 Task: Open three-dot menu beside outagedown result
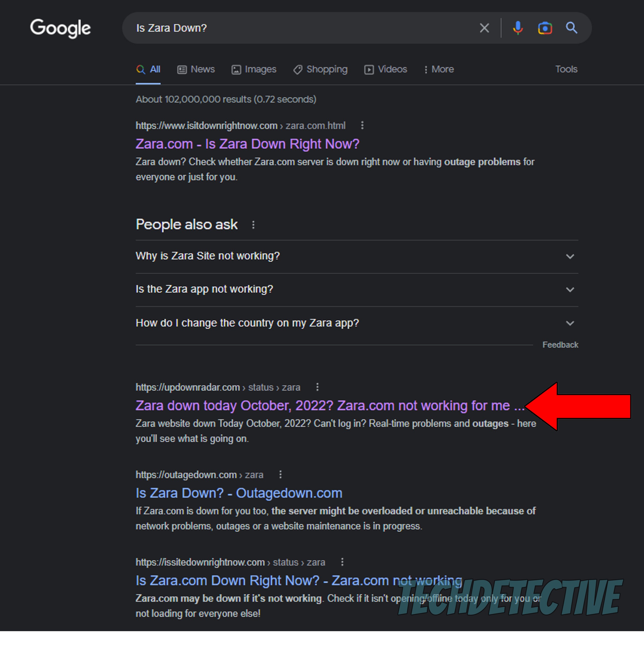point(280,475)
